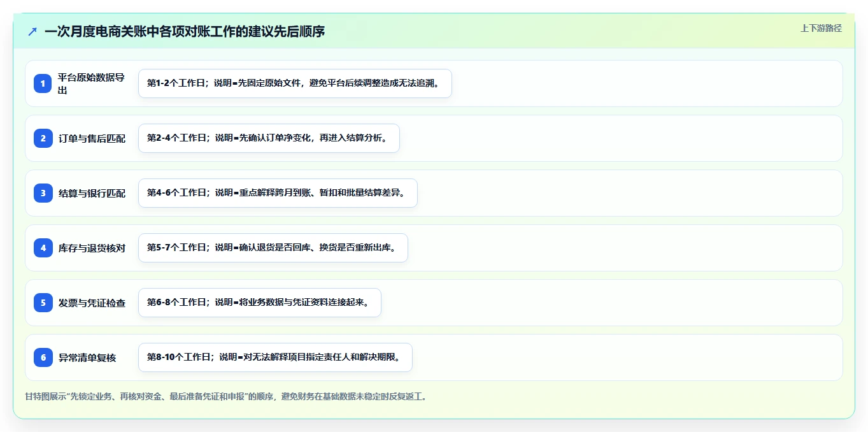Select the 平台原始数据导出 step label
This screenshot has width=868, height=432.
coord(92,83)
